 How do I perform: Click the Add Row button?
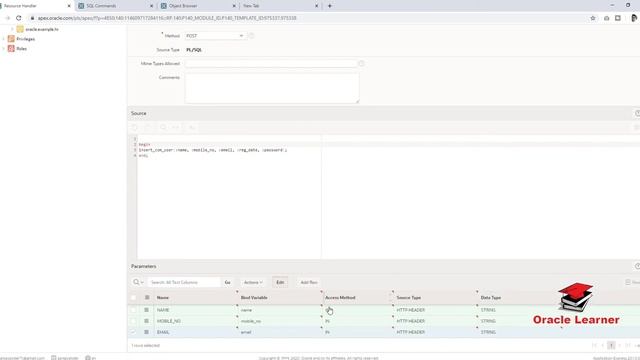pyautogui.click(x=309, y=282)
